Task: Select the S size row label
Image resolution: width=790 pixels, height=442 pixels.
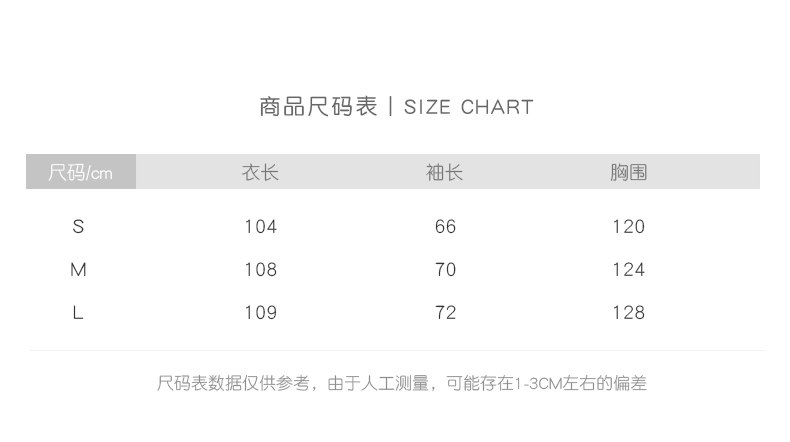Action: click(x=78, y=227)
